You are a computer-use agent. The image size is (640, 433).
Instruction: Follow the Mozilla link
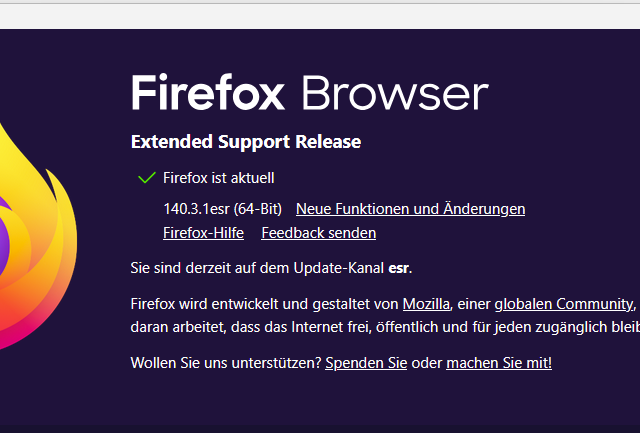coord(426,303)
